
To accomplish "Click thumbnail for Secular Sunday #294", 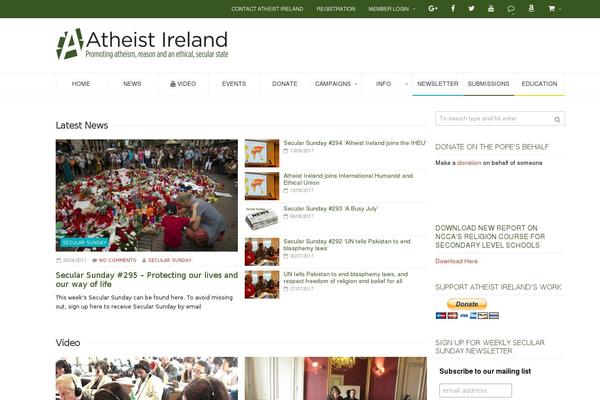I will [262, 153].
